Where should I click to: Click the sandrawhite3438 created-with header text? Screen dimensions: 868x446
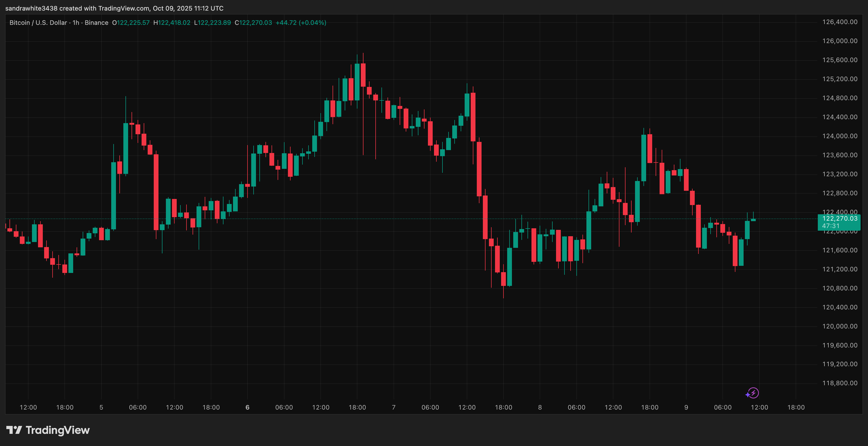coord(114,8)
